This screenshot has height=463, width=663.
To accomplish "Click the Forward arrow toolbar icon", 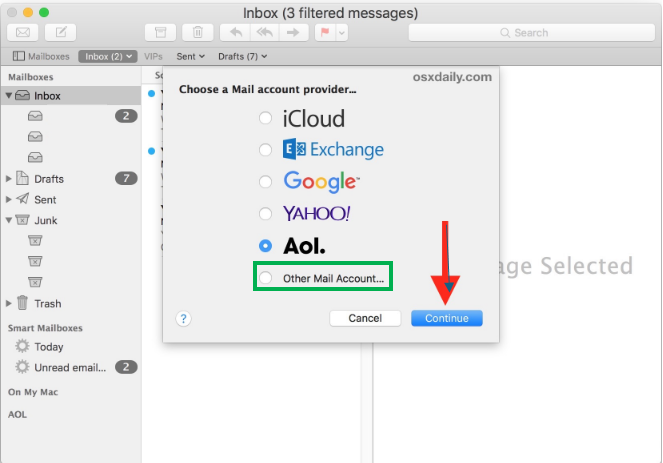I will (x=293, y=32).
